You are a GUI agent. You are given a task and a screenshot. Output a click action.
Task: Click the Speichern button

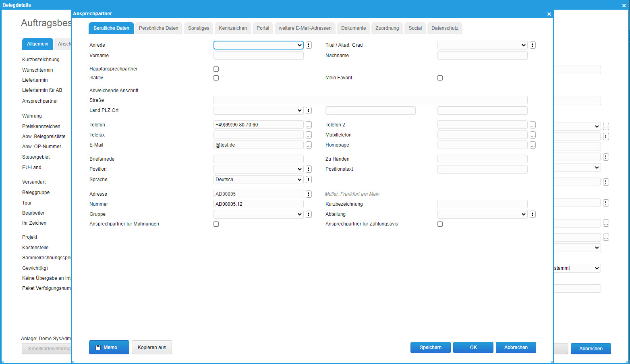pos(430,347)
